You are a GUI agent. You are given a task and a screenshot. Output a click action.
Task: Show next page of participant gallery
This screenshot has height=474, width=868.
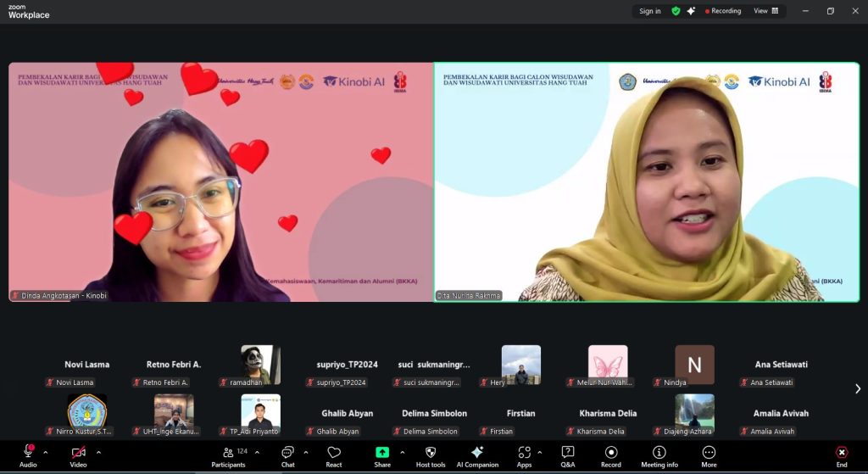(x=858, y=388)
